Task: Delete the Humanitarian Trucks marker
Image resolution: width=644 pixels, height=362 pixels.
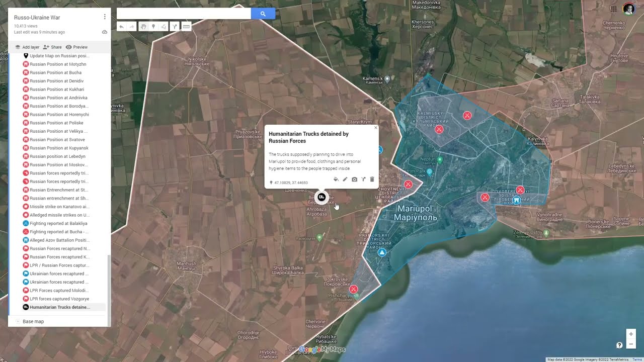Action: click(x=372, y=179)
